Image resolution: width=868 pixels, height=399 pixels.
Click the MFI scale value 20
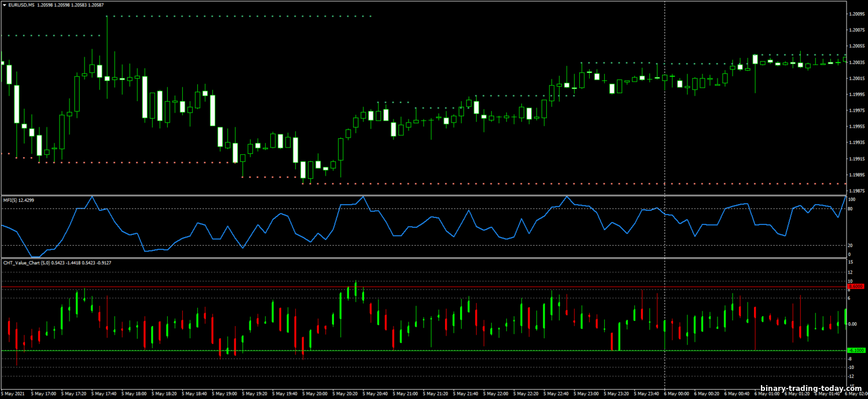pos(851,245)
